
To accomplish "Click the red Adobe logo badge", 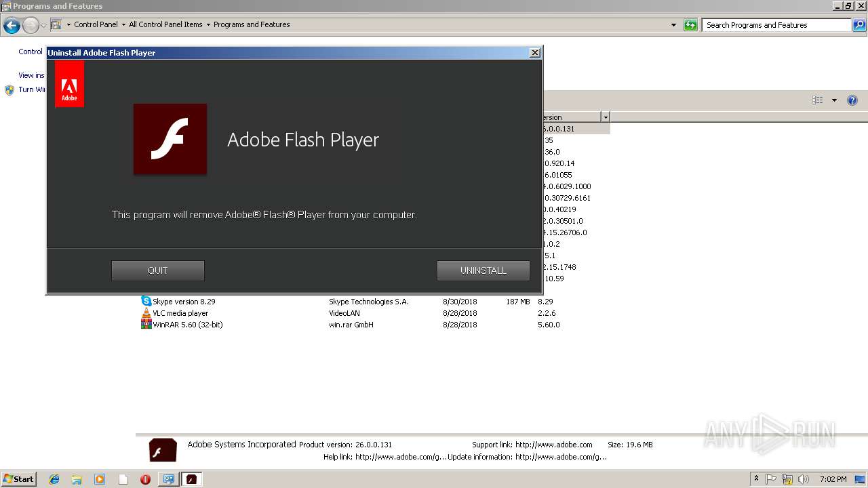I will (69, 84).
